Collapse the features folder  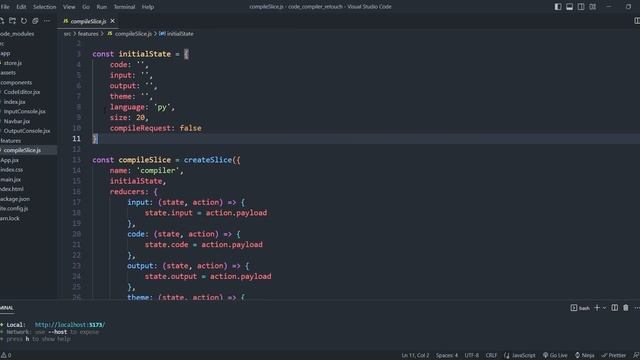pyautogui.click(x=11, y=140)
